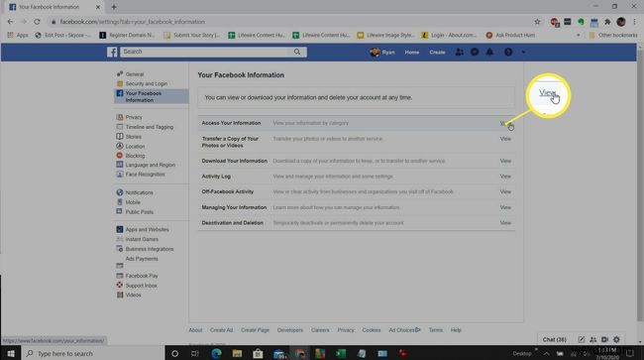Open Privacy settings in sidebar
The height and width of the screenshot is (360, 644).
(134, 117)
